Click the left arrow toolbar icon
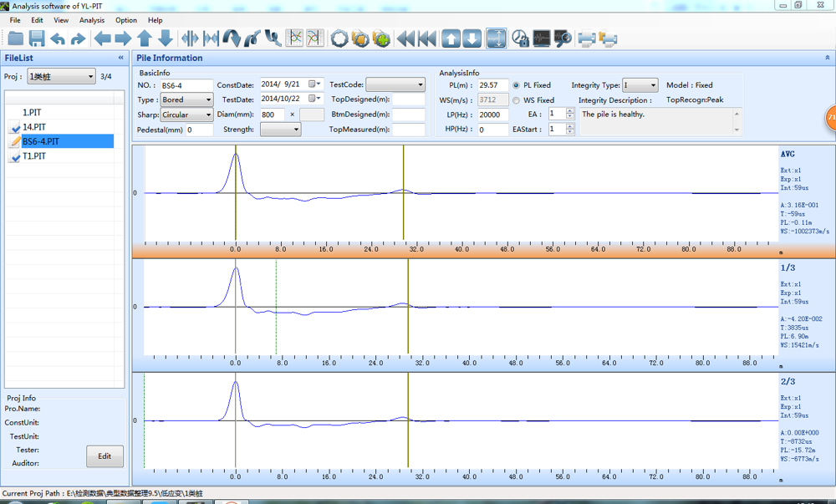 click(102, 38)
